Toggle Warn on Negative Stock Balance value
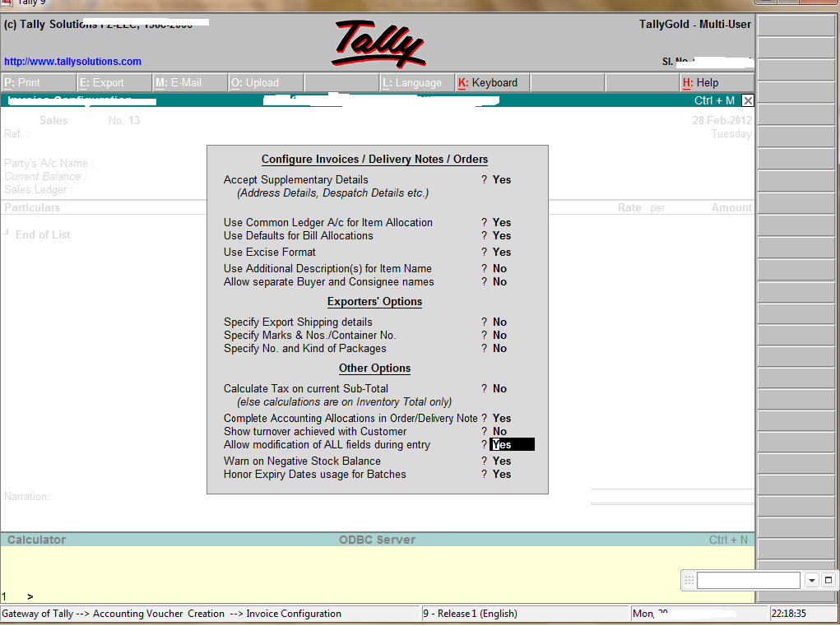This screenshot has height=626, width=840. [502, 461]
